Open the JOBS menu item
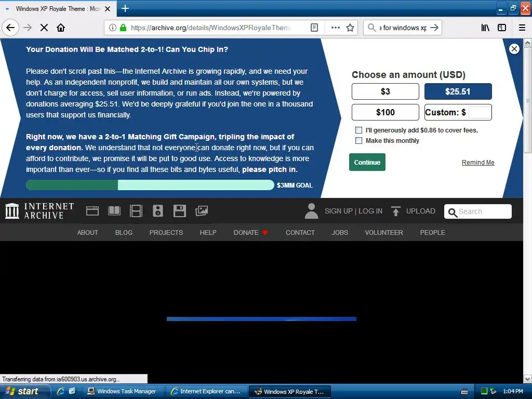This screenshot has height=399, width=532. [340, 232]
